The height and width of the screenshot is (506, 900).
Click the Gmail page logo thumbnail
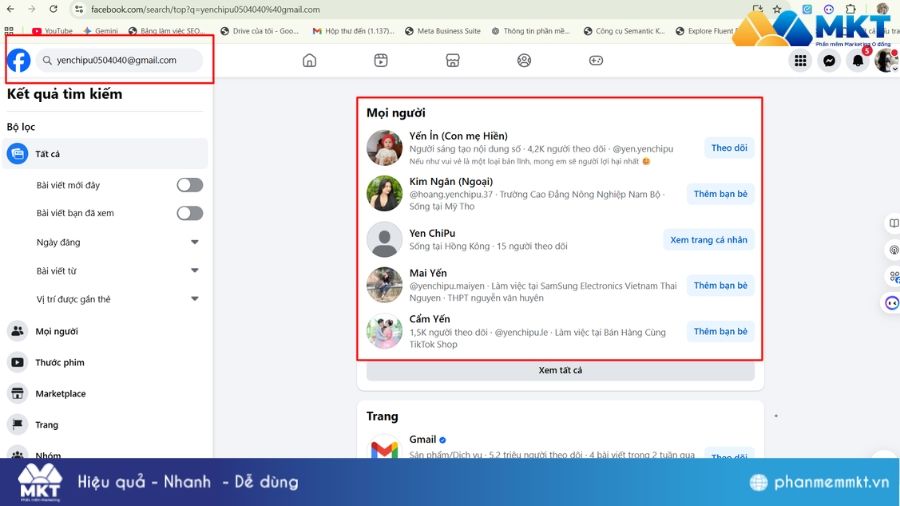(x=385, y=447)
